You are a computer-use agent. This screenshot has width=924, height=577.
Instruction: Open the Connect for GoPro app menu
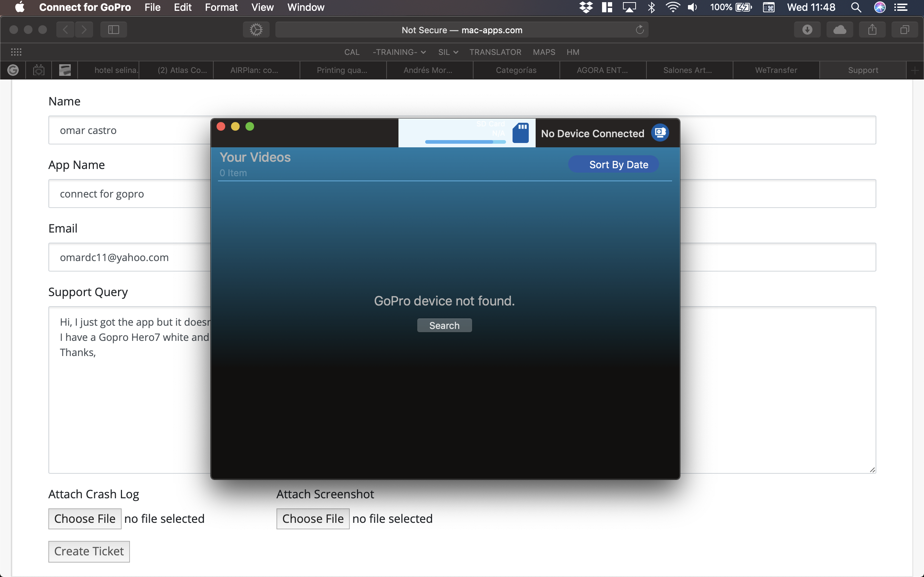(85, 7)
